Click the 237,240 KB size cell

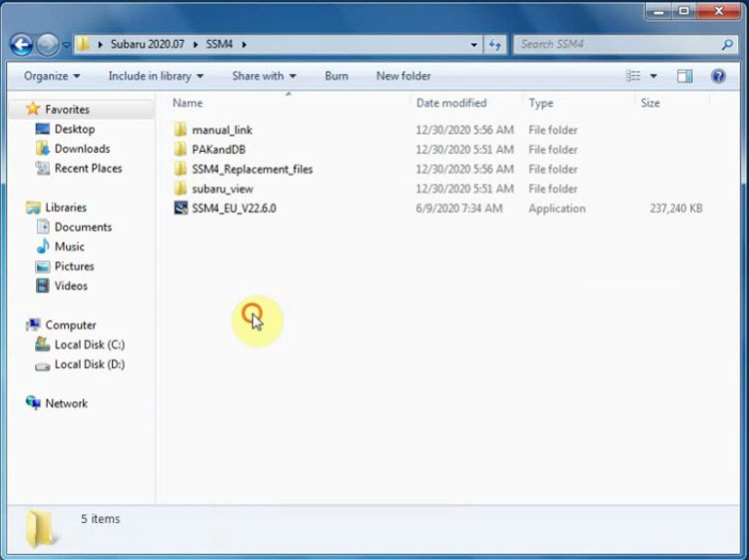(676, 209)
